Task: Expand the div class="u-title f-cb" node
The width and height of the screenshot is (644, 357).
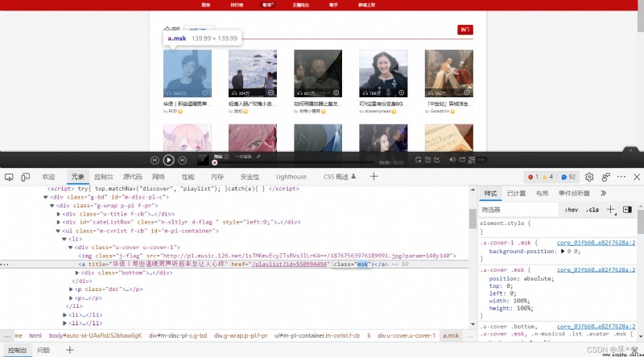Action: 58,214
